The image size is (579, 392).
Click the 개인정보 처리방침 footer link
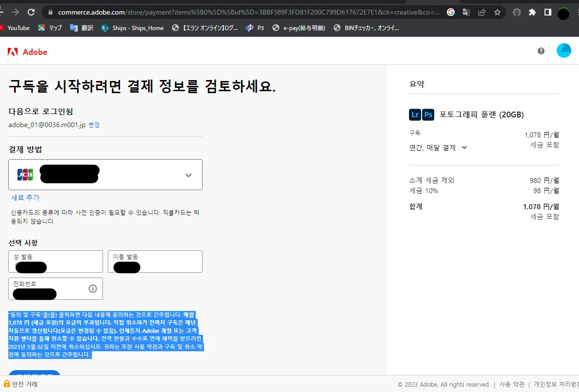pos(557,384)
